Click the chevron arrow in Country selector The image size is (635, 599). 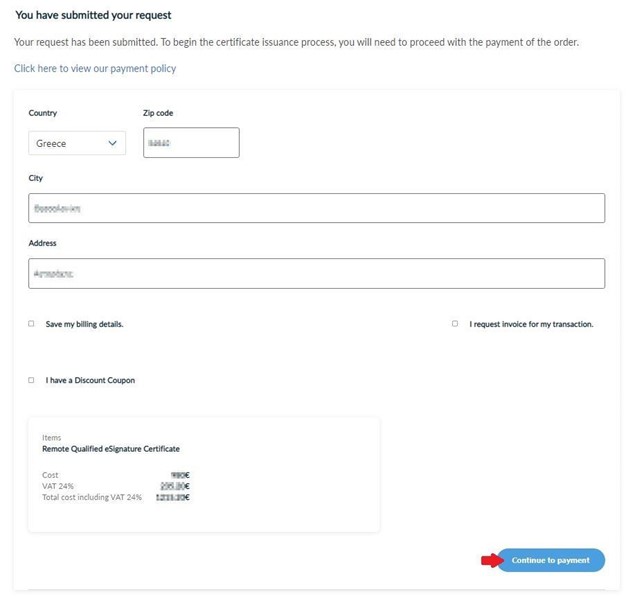tap(112, 143)
